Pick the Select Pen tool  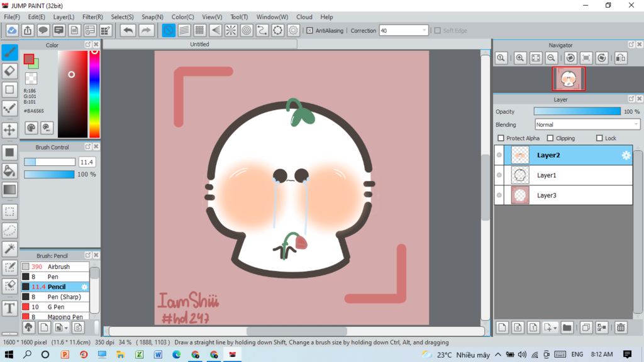(9, 267)
